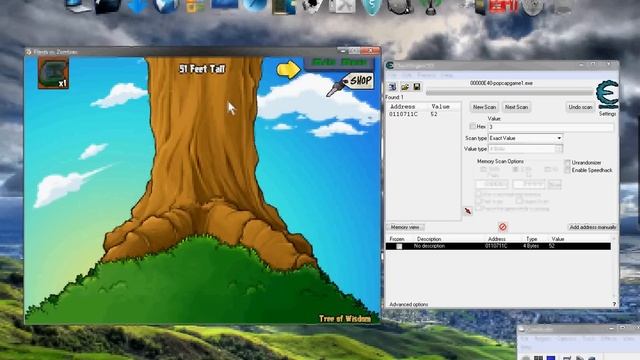Select found address 0110711C in results list

coord(403,114)
